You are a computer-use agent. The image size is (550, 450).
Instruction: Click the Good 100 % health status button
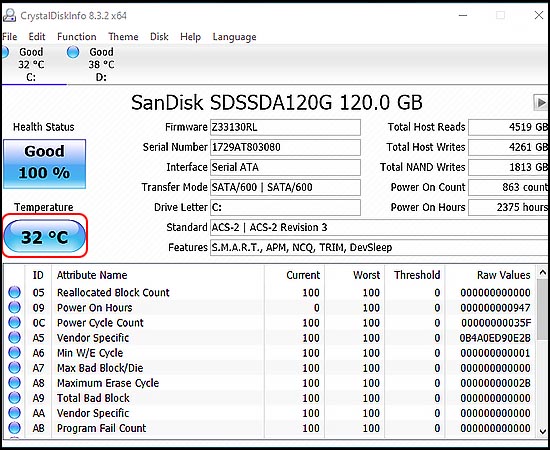click(x=45, y=164)
